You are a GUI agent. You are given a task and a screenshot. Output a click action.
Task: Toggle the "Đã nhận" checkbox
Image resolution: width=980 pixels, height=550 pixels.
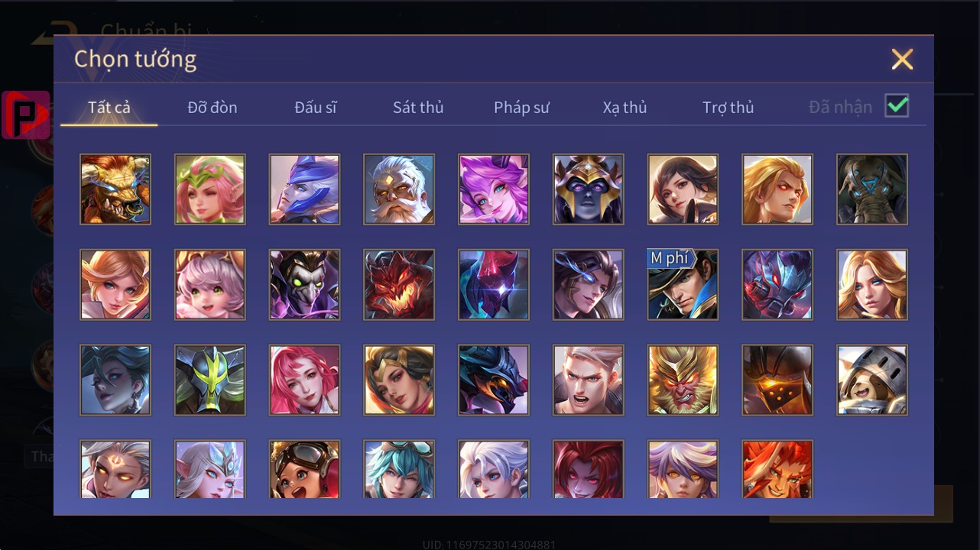tap(897, 106)
